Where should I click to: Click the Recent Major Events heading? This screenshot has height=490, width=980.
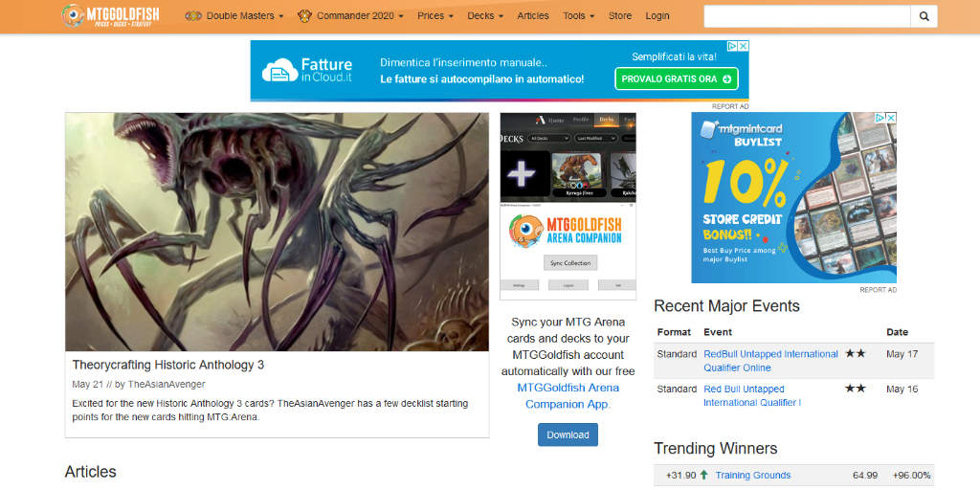pos(727,306)
